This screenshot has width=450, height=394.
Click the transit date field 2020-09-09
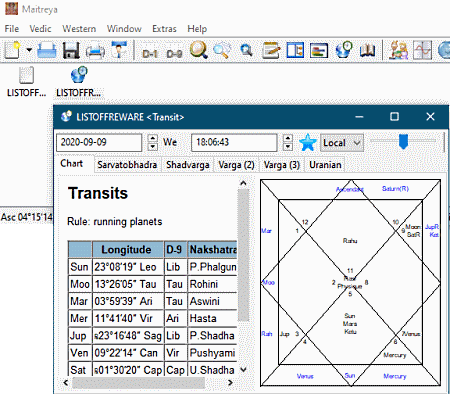click(x=99, y=143)
